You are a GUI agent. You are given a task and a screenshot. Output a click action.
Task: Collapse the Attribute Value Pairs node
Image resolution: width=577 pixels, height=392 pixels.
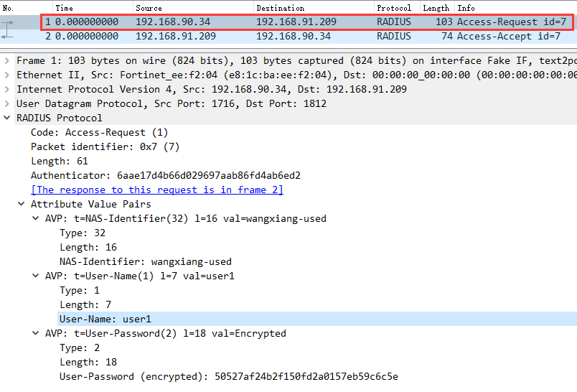tap(22, 204)
